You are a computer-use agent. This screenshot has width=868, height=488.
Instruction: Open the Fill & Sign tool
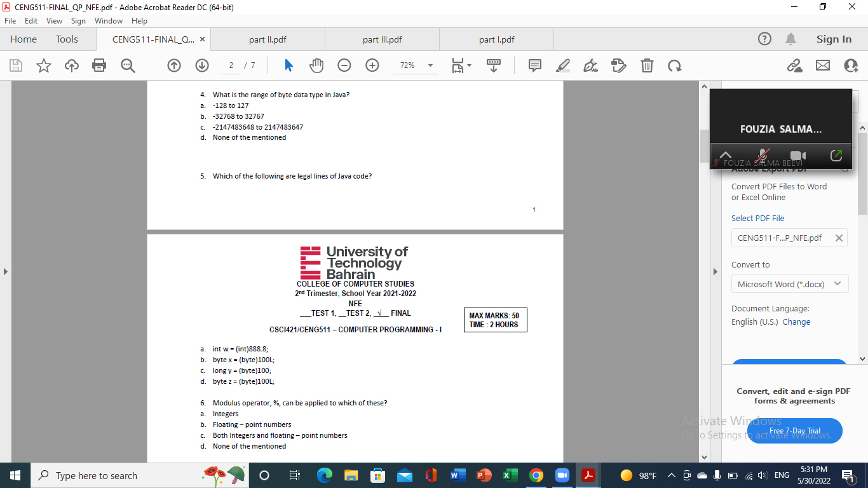[x=591, y=65]
